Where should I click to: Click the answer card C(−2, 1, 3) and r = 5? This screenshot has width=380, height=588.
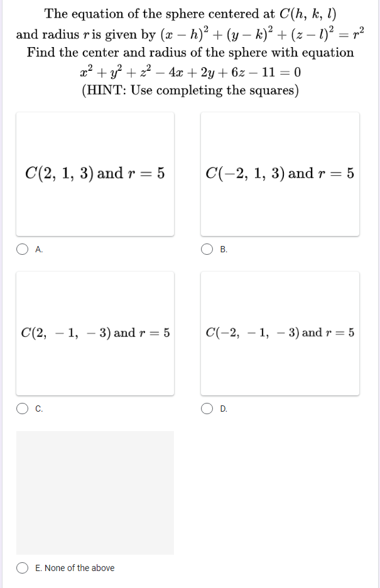click(x=279, y=173)
